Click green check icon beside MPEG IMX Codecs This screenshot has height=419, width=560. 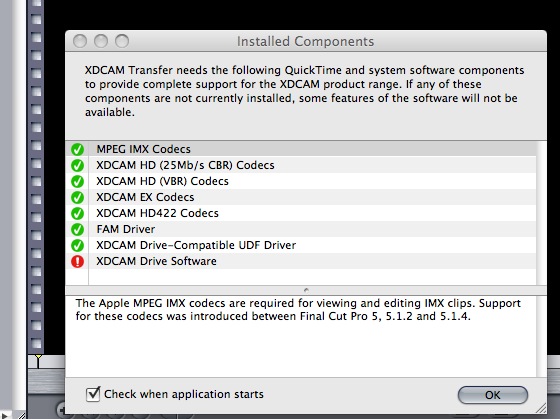[77, 149]
